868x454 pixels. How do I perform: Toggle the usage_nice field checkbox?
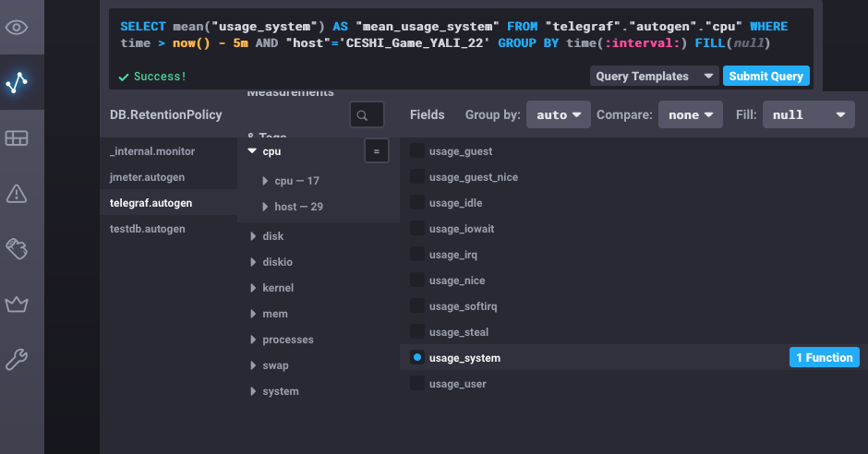pyautogui.click(x=416, y=280)
